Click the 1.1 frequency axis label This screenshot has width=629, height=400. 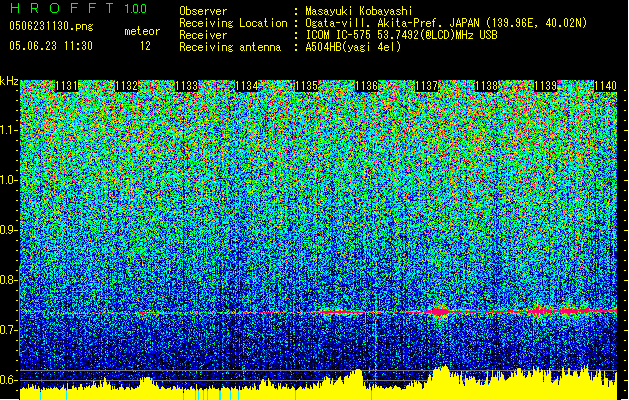(8, 130)
